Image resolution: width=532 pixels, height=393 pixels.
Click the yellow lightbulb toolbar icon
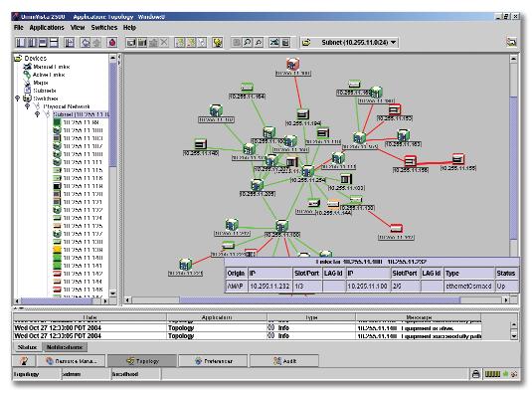[217, 43]
